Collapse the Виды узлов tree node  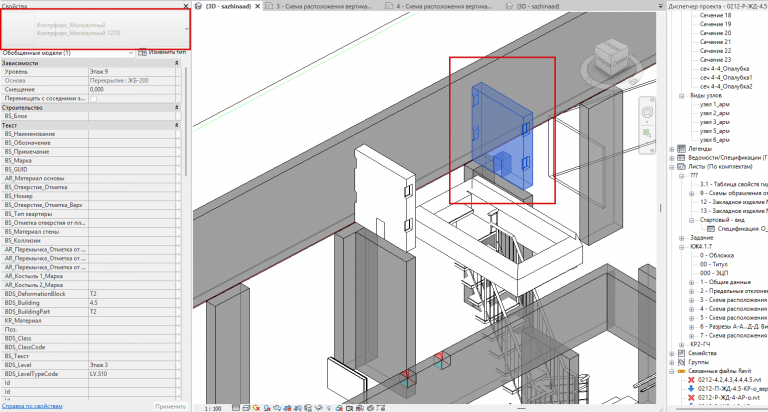coord(681,96)
